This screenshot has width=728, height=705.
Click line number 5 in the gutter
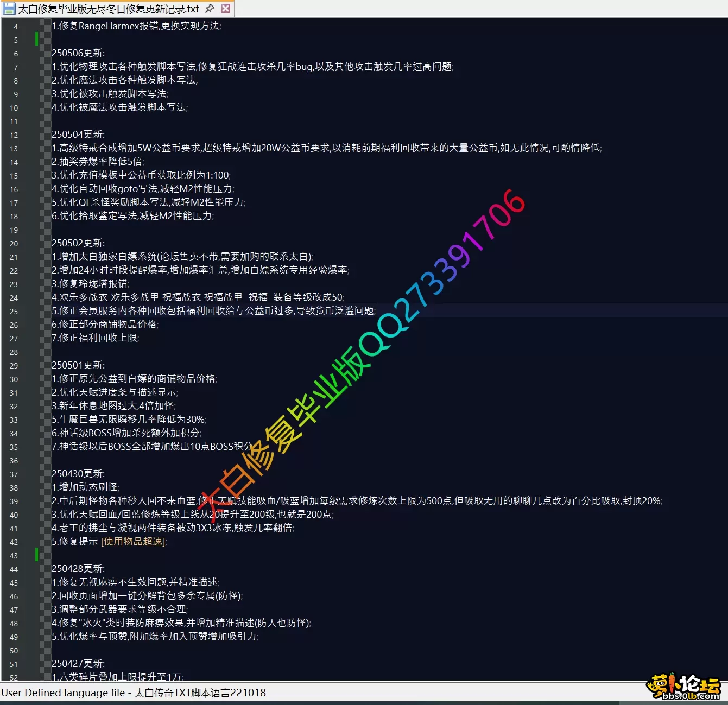click(16, 40)
